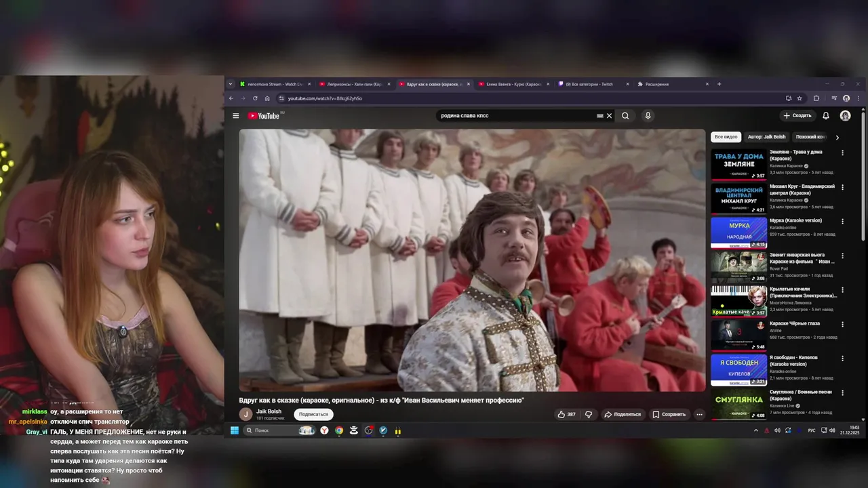Image resolution: width=868 pixels, height=488 pixels.
Task: Open the clock showing 19:03 21.12.2025
Action: 849,430
